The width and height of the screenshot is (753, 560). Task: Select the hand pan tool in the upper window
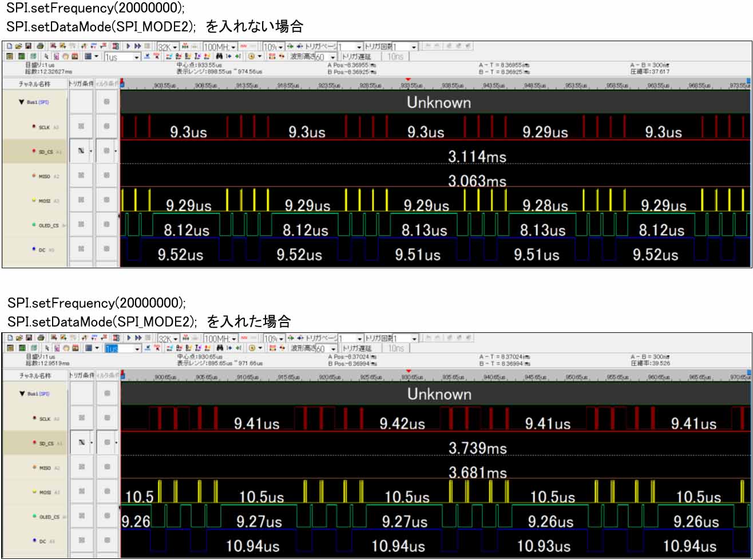point(65,57)
